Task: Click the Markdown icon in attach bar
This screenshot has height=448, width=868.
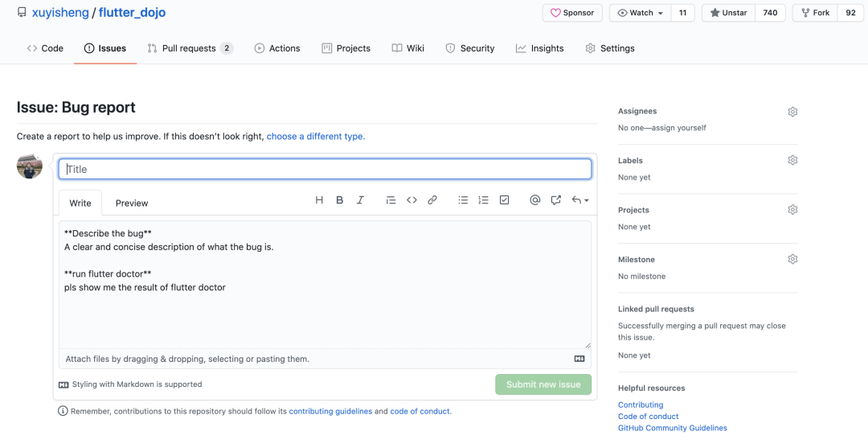Action: point(579,359)
